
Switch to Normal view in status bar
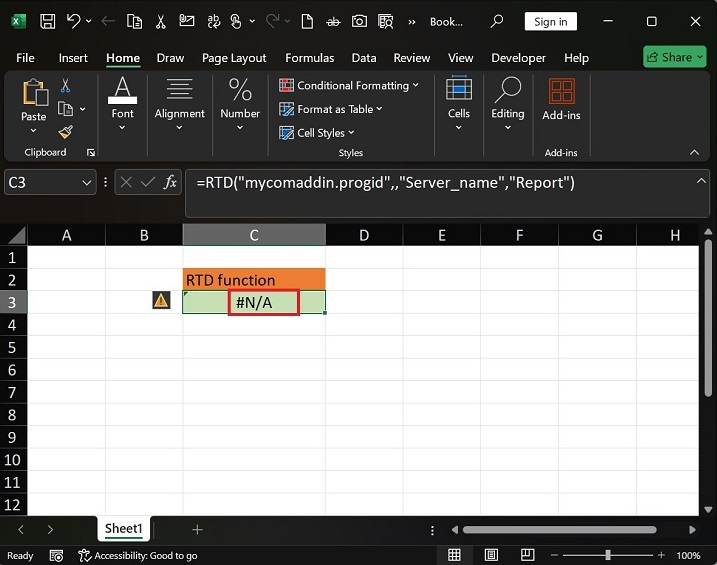click(x=454, y=555)
